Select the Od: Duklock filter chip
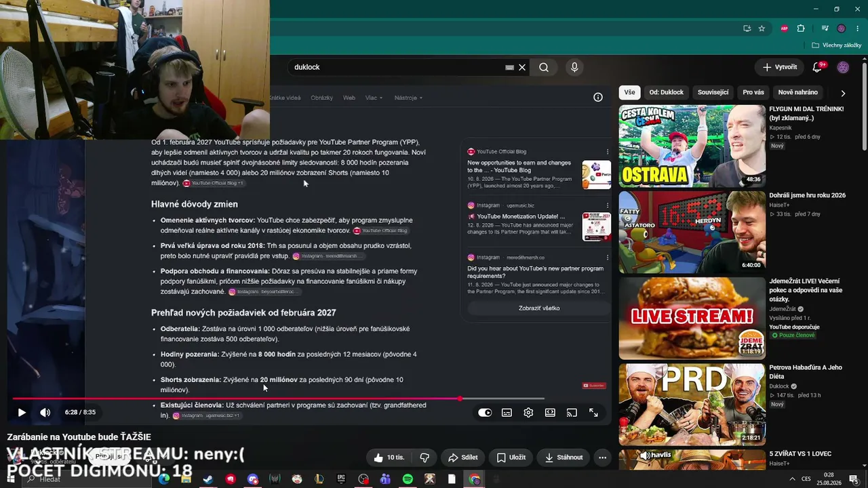The image size is (868, 488). [x=667, y=92]
